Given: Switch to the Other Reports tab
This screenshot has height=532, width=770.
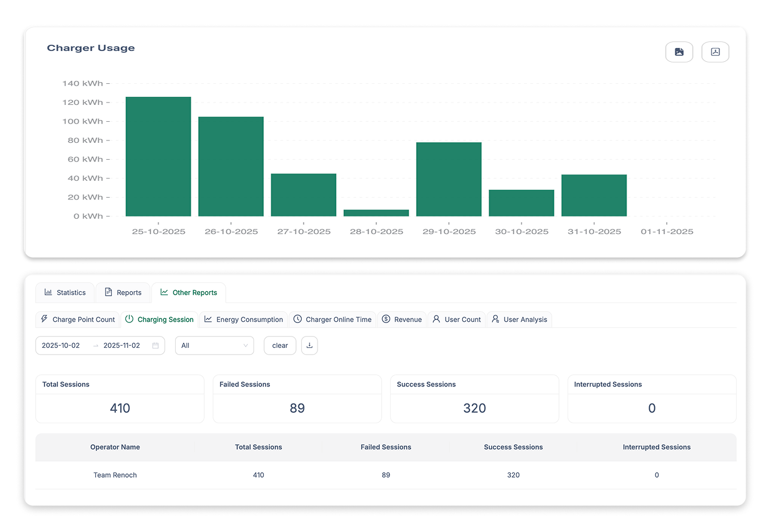Looking at the screenshot, I should coord(189,292).
